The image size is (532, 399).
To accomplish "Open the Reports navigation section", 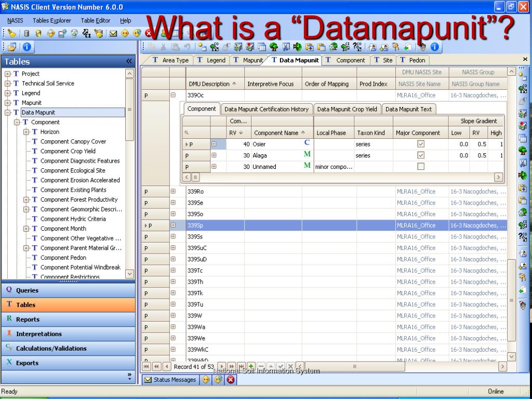I will (68, 320).
